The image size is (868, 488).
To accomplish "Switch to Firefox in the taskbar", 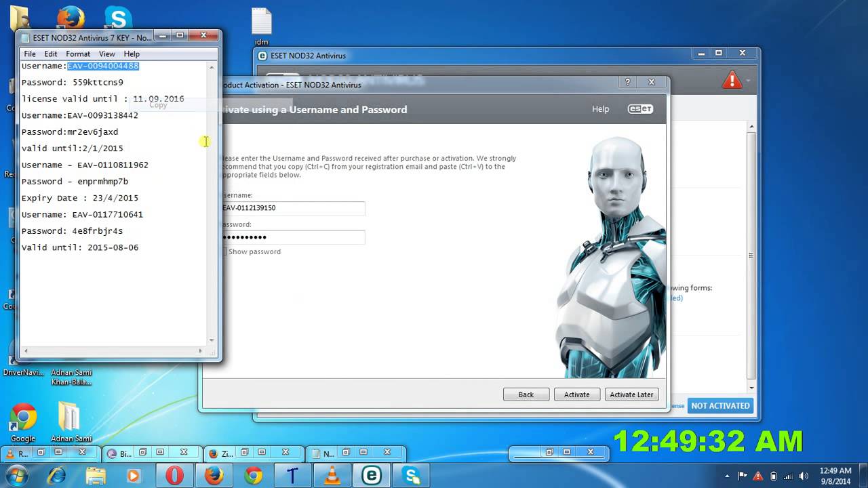I will (x=214, y=476).
